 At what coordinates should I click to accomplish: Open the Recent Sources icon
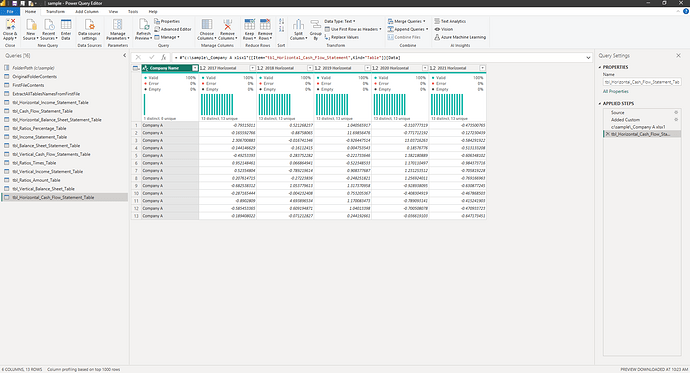pyautogui.click(x=49, y=25)
